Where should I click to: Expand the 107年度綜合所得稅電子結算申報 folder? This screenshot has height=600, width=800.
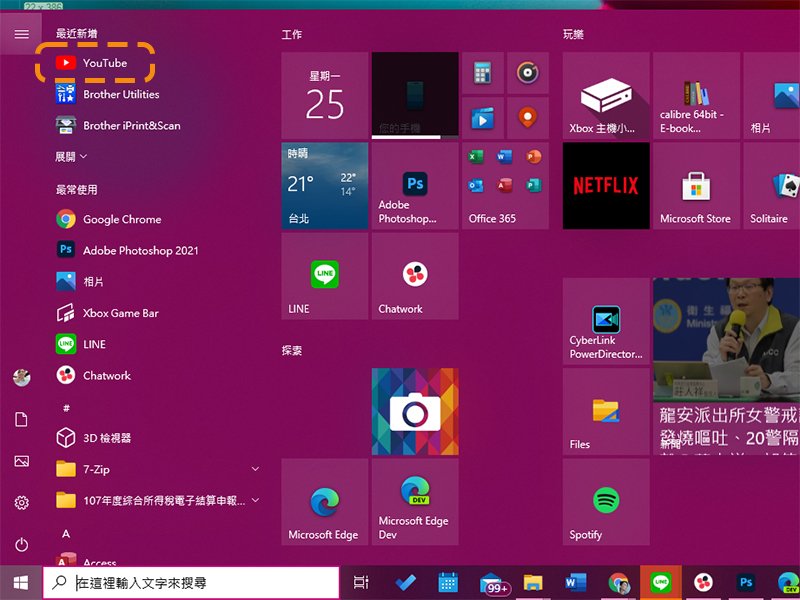(x=157, y=501)
